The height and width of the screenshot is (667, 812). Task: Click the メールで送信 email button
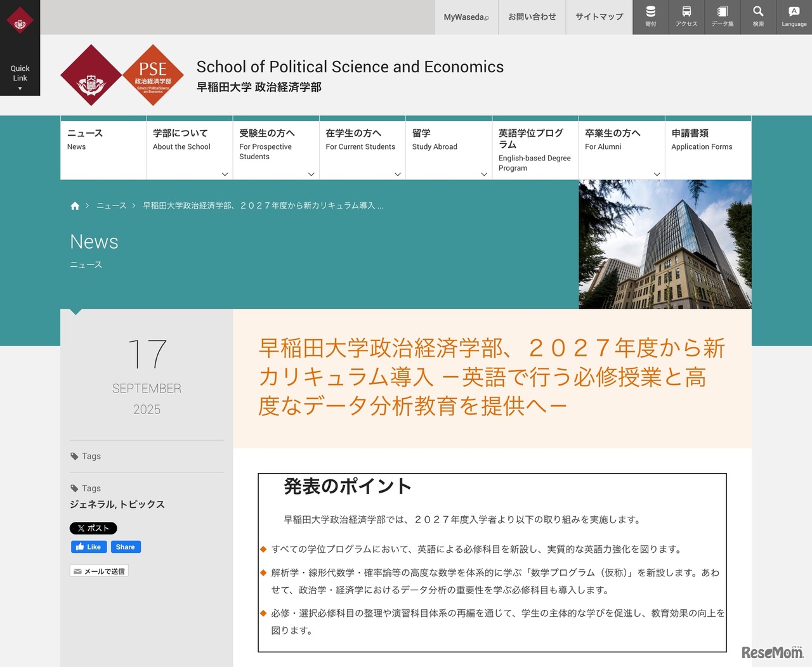[99, 570]
